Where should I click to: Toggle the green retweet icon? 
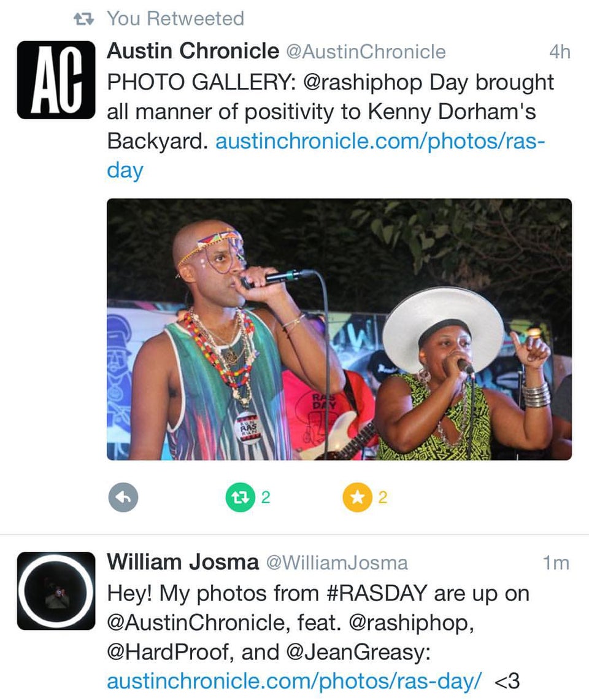pos(240,498)
